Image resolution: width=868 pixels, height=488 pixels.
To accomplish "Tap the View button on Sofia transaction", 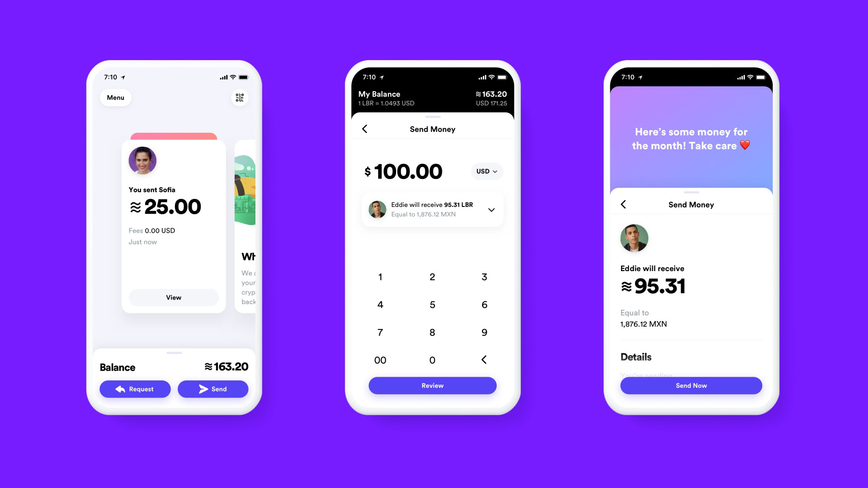I will click(173, 297).
